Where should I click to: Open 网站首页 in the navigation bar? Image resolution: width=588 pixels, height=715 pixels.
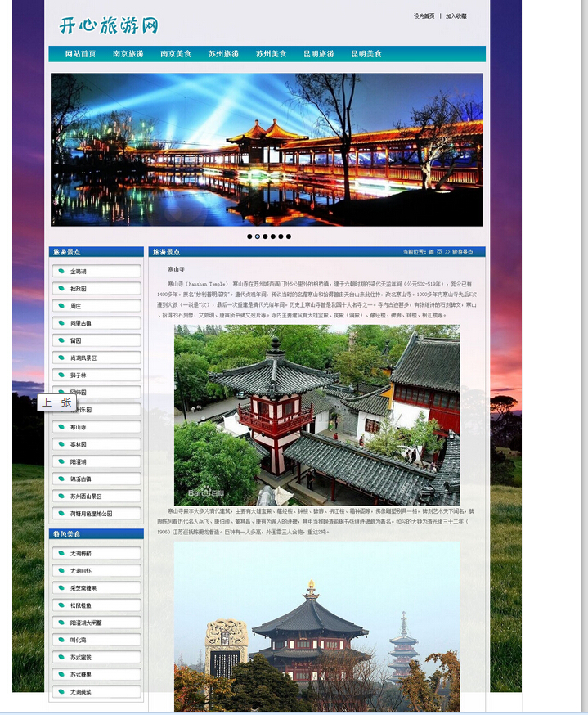pos(81,54)
